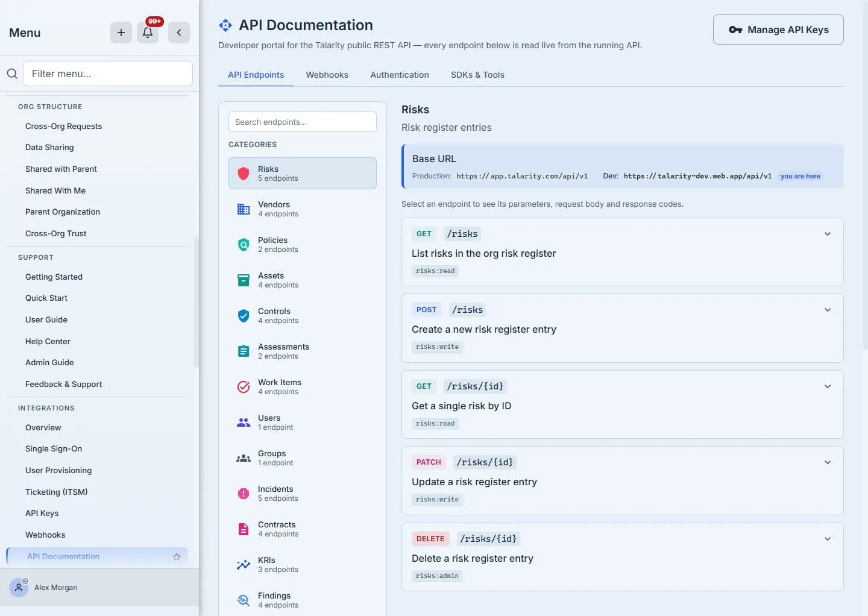This screenshot has width=868, height=616.
Task: Click the 'you are here' label
Action: [x=800, y=176]
